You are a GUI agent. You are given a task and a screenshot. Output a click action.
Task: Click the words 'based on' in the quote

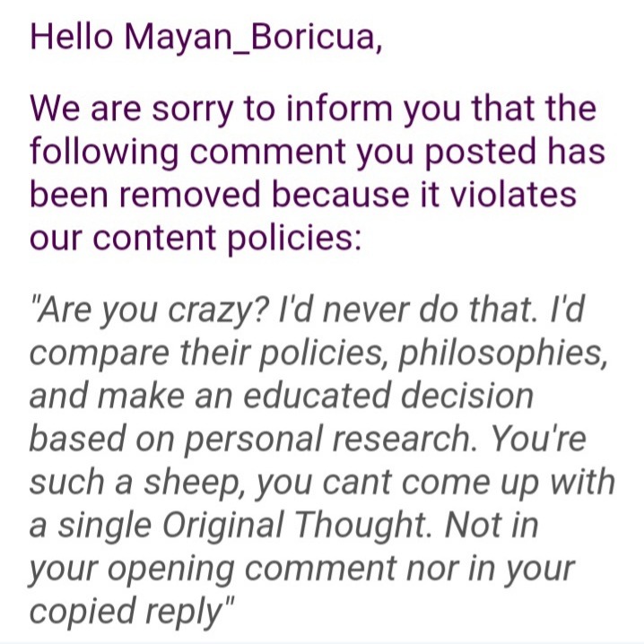click(101, 439)
